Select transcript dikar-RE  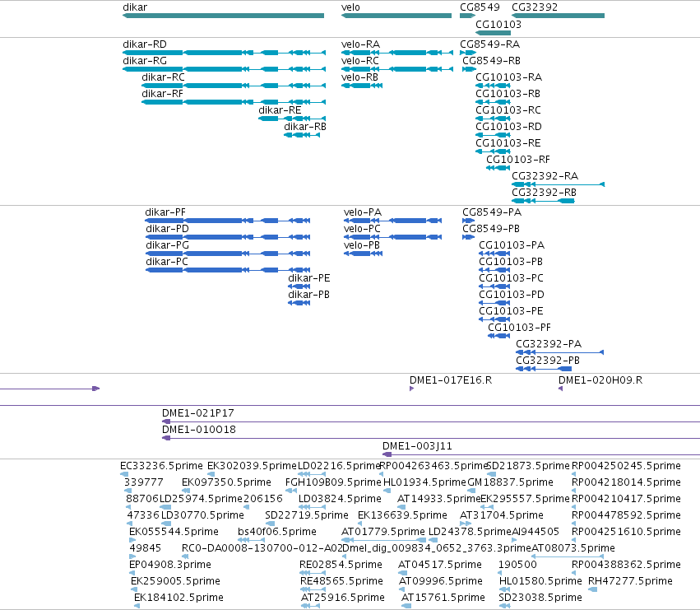(292, 119)
